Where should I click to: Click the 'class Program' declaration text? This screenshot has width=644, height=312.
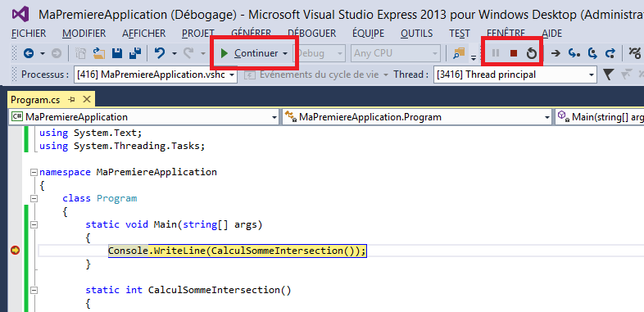click(x=99, y=198)
